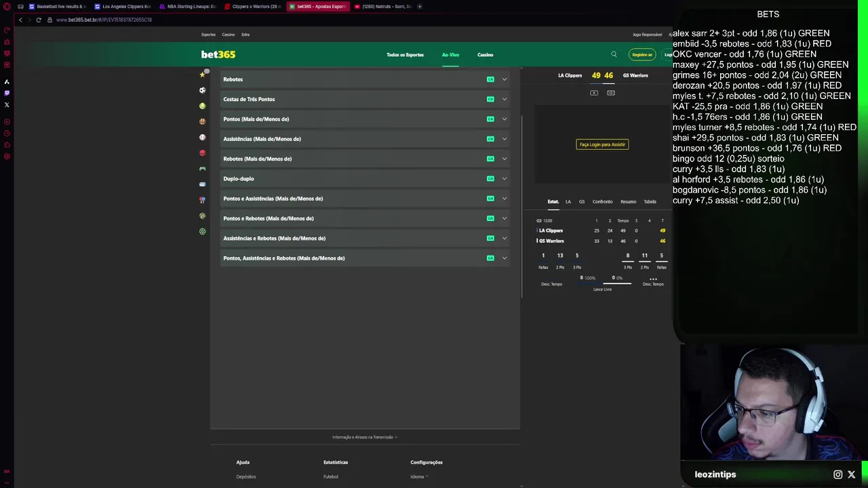Screen dimensions: 868x488
Task: Select the Tabela tab
Action: coord(650,201)
